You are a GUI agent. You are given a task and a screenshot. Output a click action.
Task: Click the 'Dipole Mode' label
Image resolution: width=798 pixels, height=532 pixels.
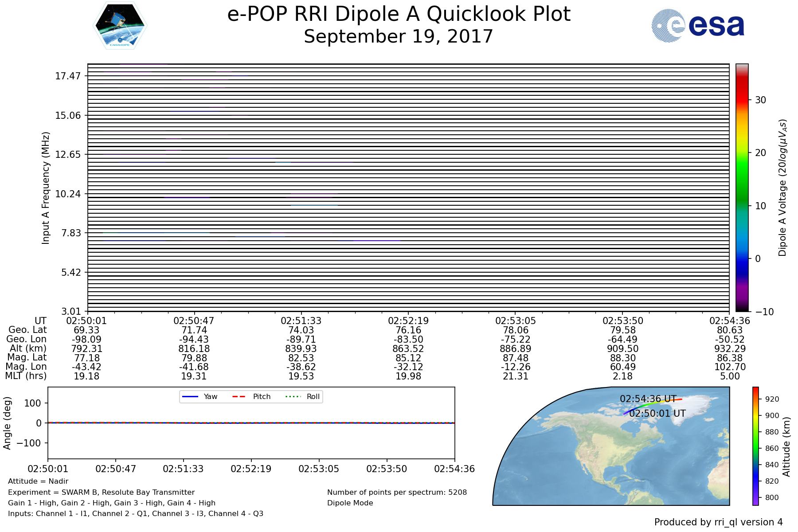click(x=350, y=503)
